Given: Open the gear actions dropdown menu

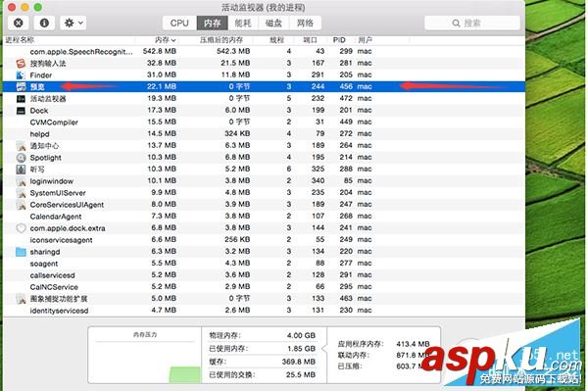Looking at the screenshot, I should click(x=73, y=23).
